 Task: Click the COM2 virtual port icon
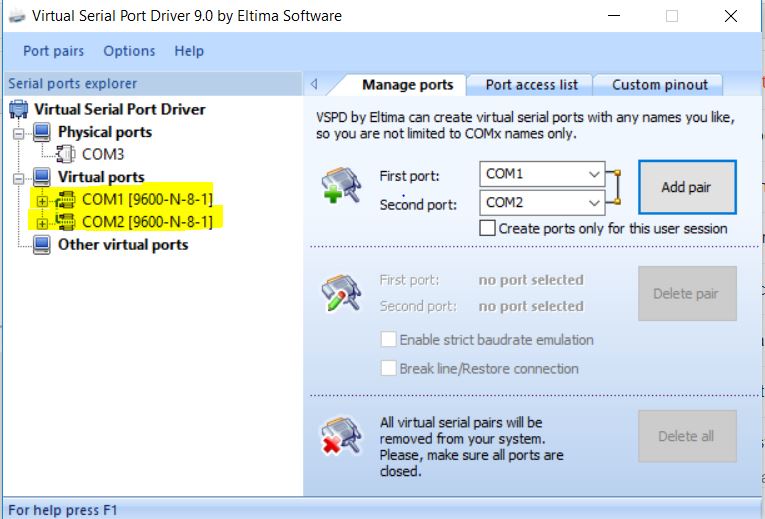pos(65,221)
